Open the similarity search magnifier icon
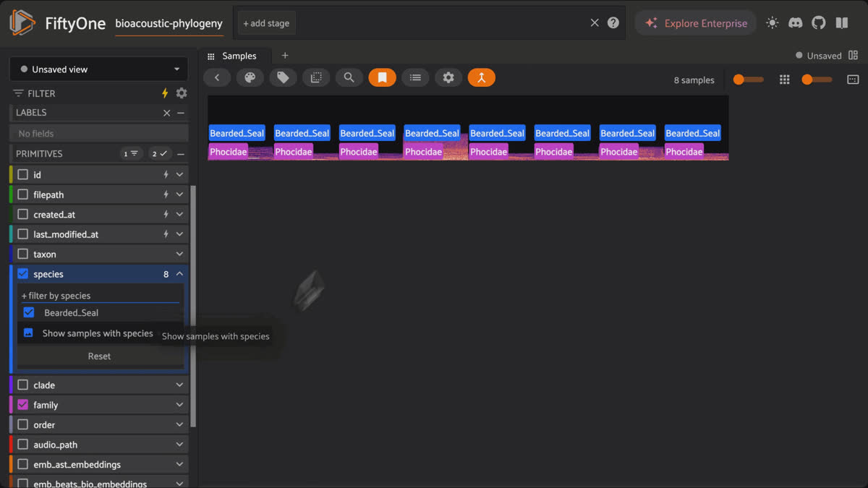The height and width of the screenshot is (488, 868). click(x=349, y=78)
